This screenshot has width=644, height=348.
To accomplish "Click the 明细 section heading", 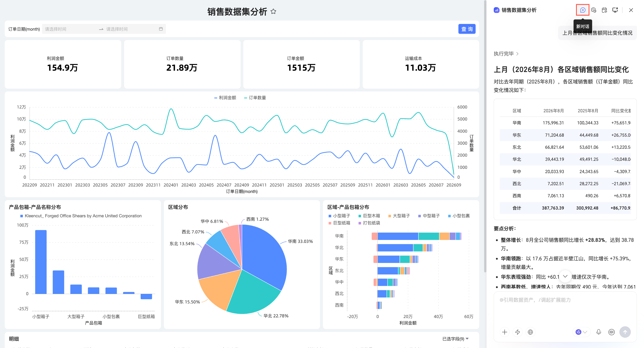I will pyautogui.click(x=14, y=339).
